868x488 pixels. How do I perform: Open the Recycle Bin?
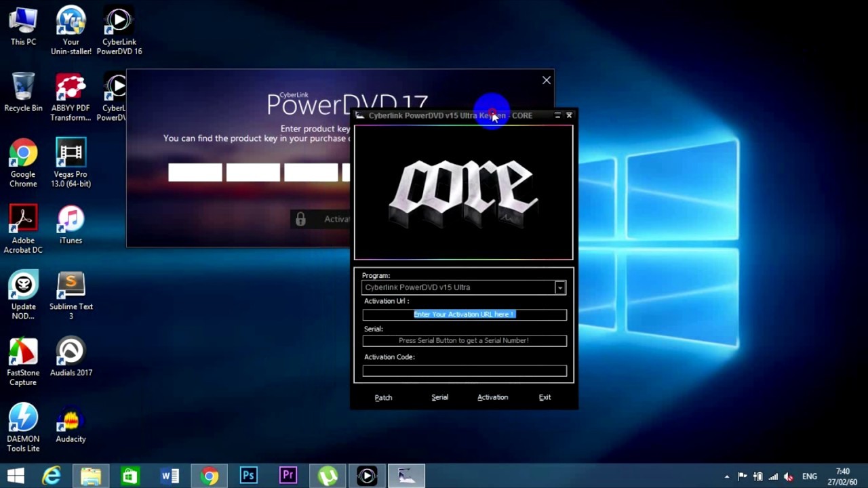[23, 92]
